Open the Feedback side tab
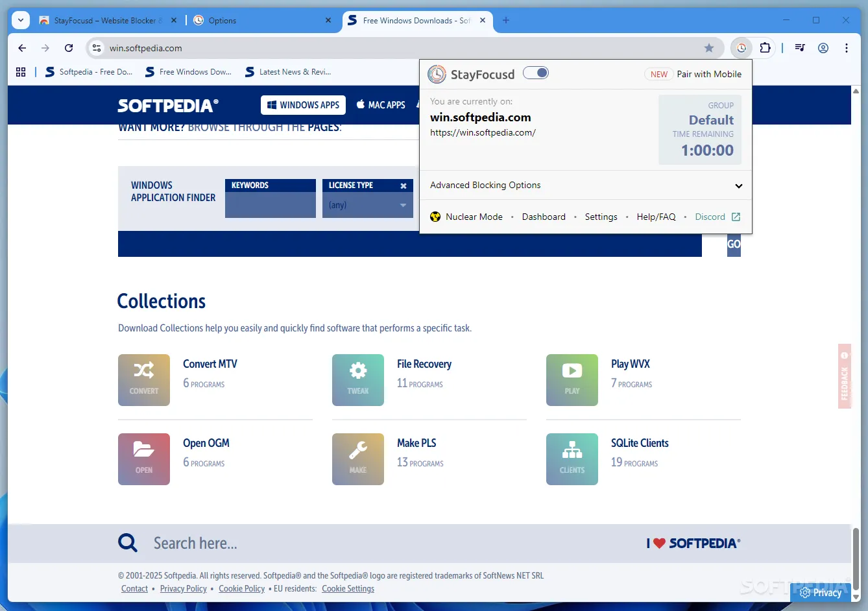Viewport: 868px width, 611px height. [x=844, y=376]
